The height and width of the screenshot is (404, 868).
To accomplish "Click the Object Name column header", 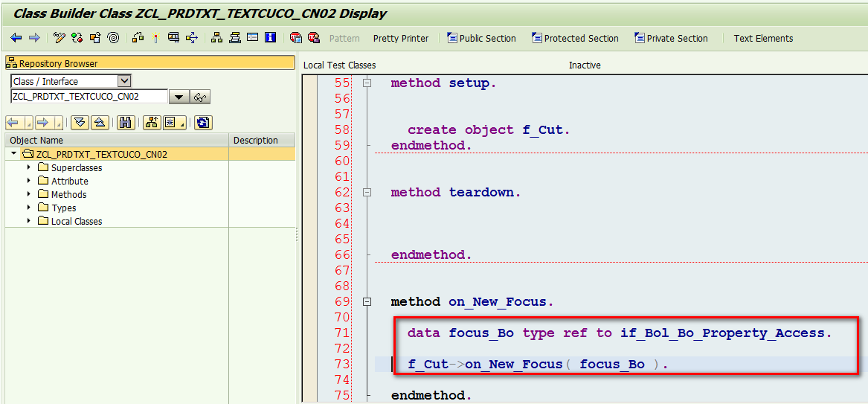I will coord(117,140).
